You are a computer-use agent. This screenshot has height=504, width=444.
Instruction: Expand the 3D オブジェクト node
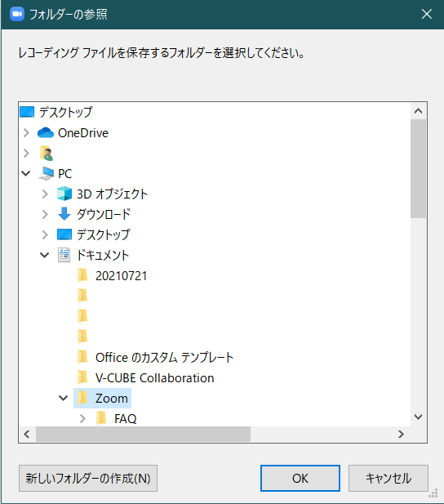(x=45, y=194)
